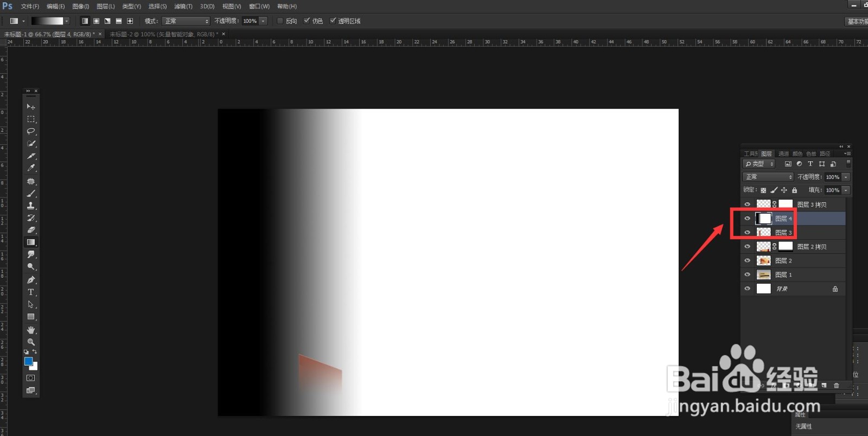This screenshot has width=868, height=436.
Task: Select the Spot Healing Brush tool
Action: (x=31, y=182)
